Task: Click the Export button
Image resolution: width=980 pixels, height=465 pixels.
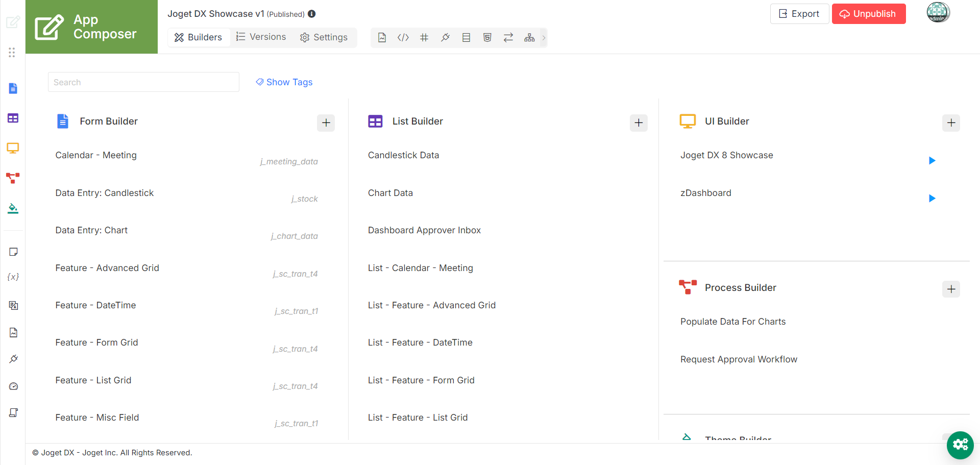Action: (799, 14)
